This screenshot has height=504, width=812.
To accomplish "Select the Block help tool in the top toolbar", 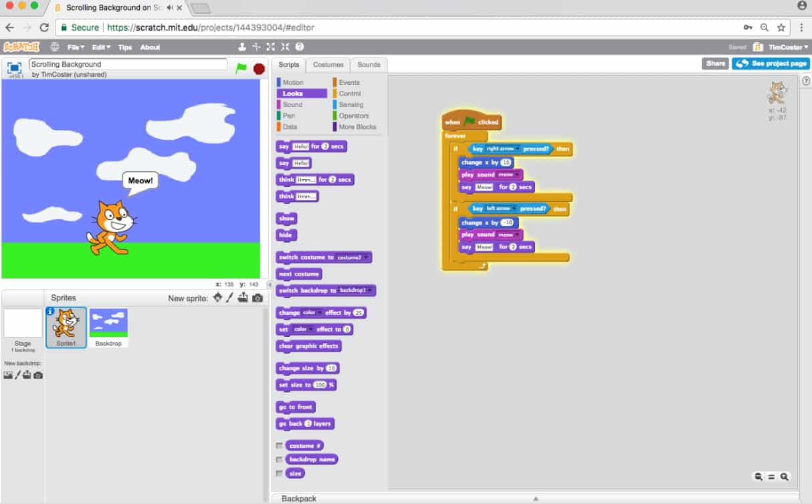I will 300,47.
